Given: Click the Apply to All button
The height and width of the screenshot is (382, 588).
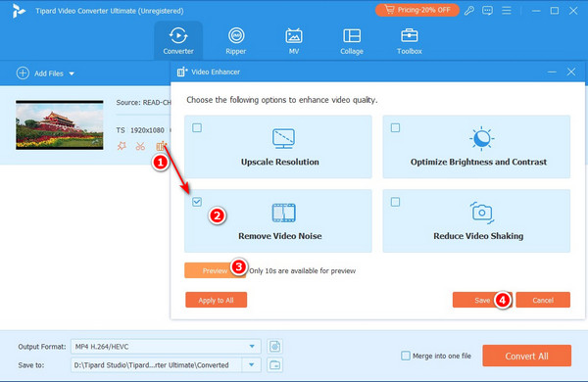Looking at the screenshot, I should pyautogui.click(x=216, y=300).
